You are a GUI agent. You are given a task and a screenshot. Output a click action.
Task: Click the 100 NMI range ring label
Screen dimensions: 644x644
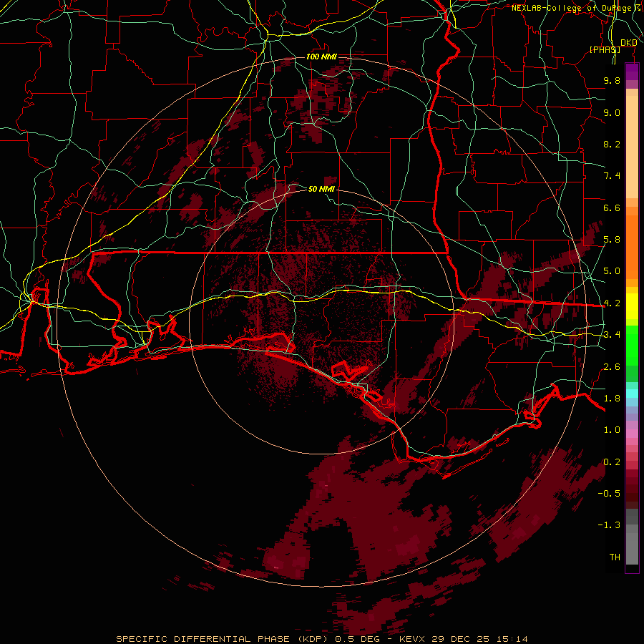point(321,57)
